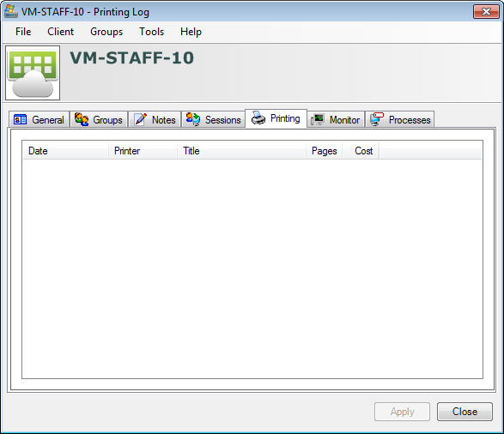Screen dimensions: 504x434
Task: Click the Processes tab computer icon
Action: (377, 119)
